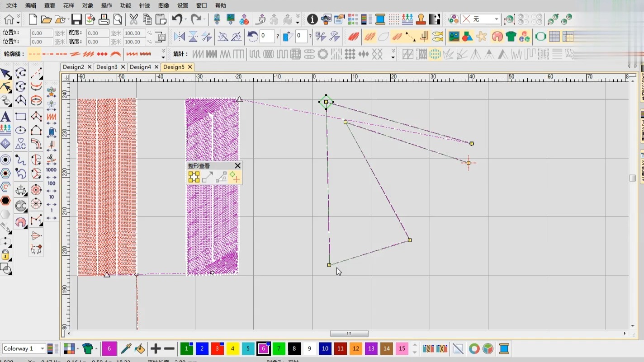
Task: Click the green T-shirt product icon
Action: (511, 37)
